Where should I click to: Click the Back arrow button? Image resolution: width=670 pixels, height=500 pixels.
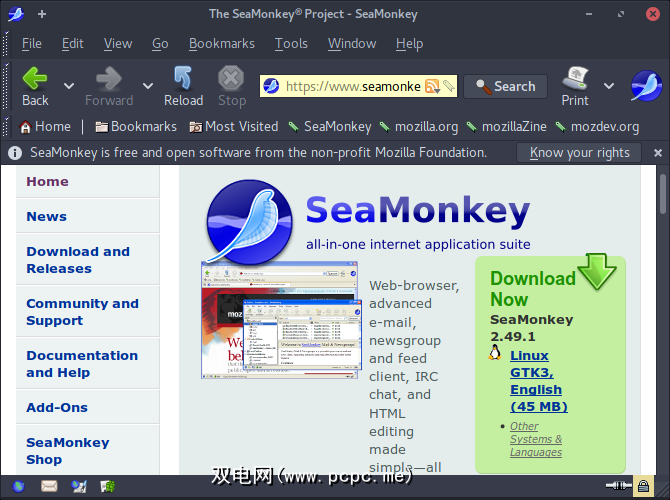tap(35, 85)
